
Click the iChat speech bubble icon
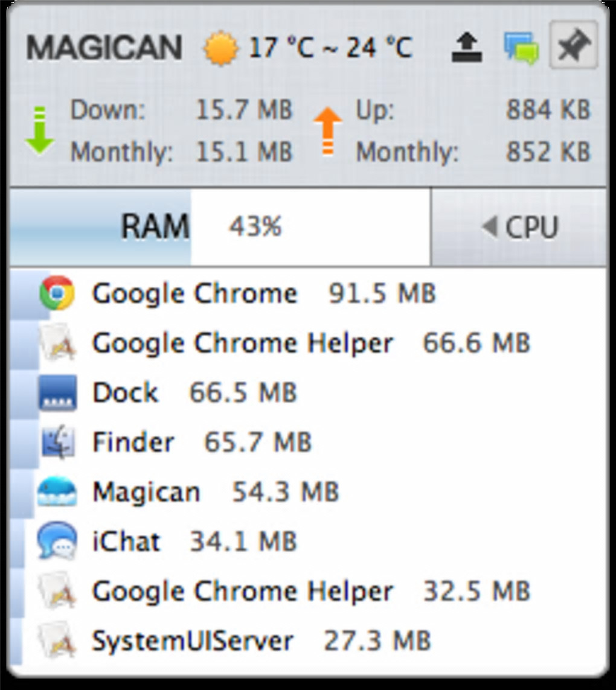click(57, 541)
